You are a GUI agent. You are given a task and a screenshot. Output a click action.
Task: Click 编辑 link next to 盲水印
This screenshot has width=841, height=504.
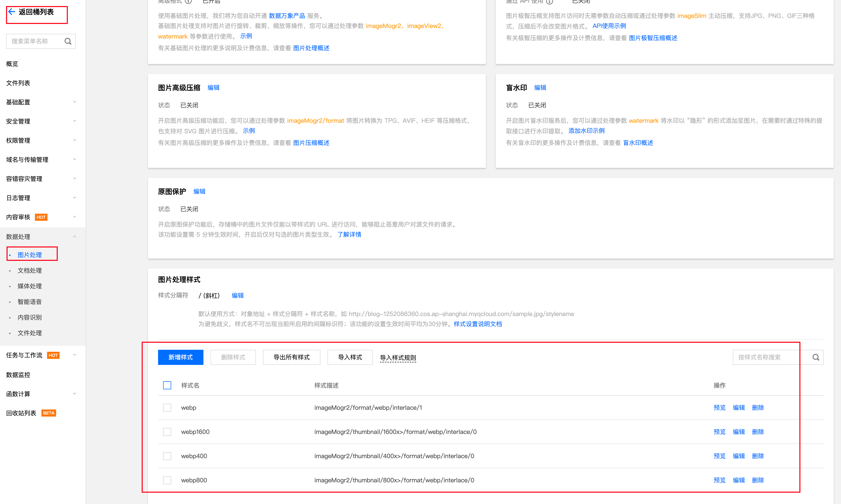click(x=540, y=88)
